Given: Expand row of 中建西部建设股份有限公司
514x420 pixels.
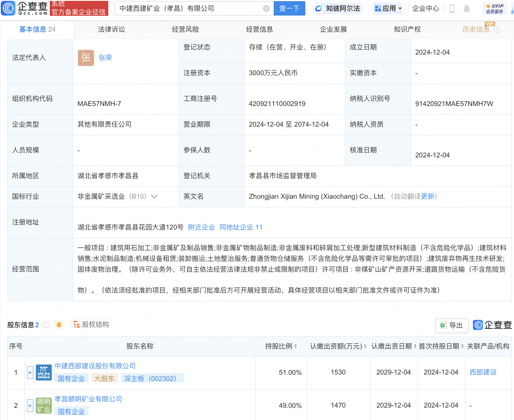Looking at the screenshot, I should coord(30,373).
